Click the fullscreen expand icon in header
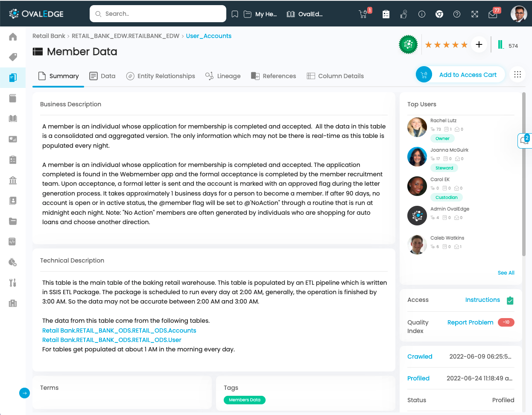Viewport: 532px width, 415px height. 475,14
